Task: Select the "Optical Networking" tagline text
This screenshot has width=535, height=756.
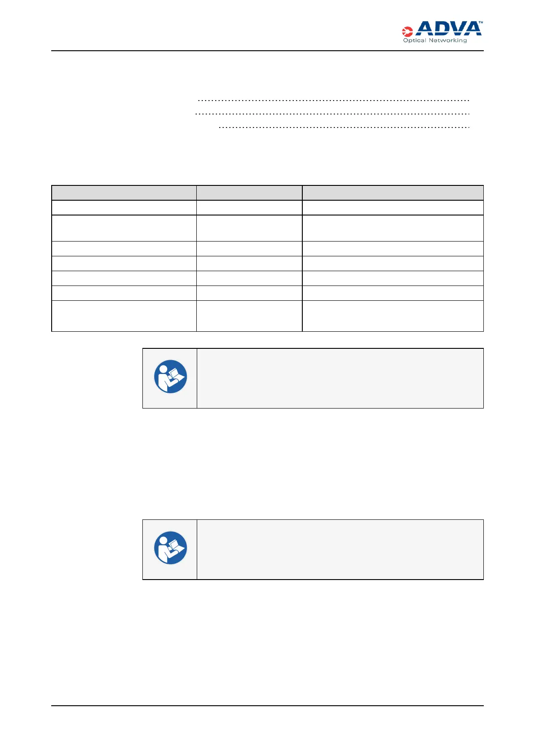Action: coord(434,40)
